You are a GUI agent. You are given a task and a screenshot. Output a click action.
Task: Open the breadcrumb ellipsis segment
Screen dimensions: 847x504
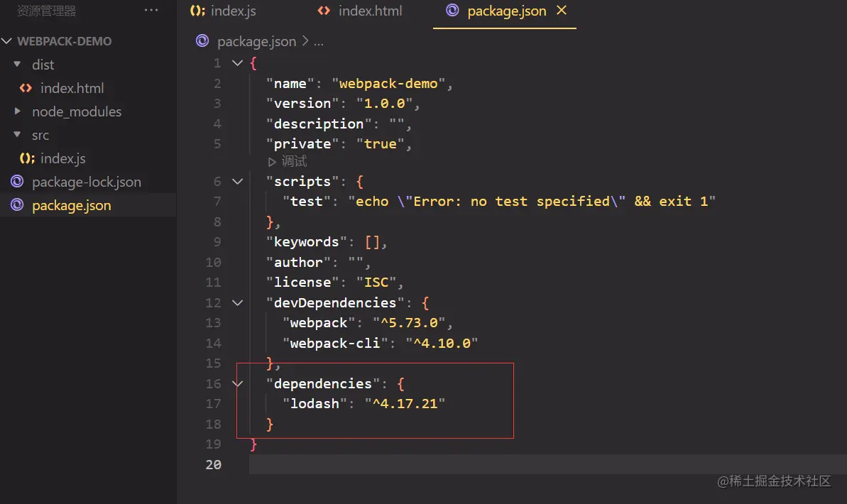pyautogui.click(x=319, y=42)
